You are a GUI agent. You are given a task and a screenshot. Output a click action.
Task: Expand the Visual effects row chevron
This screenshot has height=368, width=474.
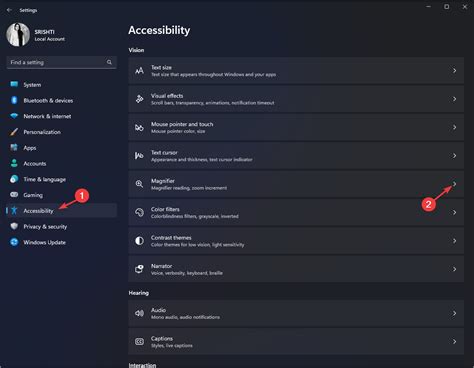454,99
